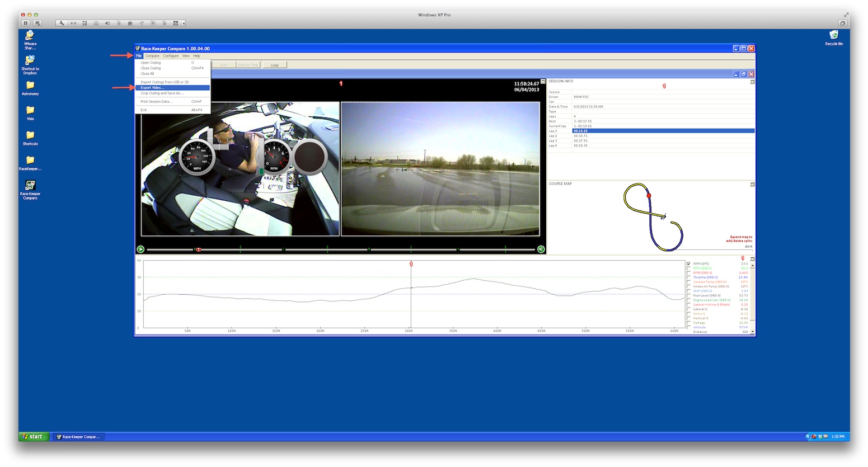Select the Lap 4 row 00:20.35
The width and height of the screenshot is (868, 467).
tap(651, 145)
